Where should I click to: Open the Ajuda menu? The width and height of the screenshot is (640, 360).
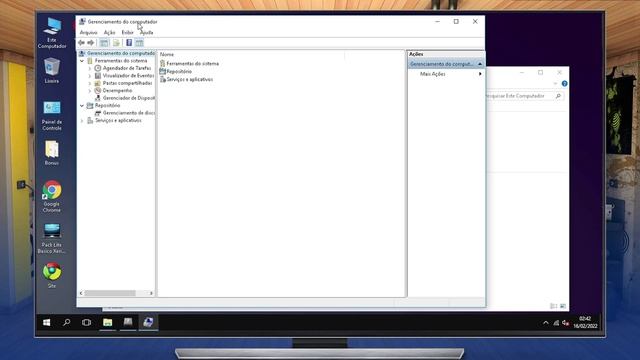tap(147, 33)
